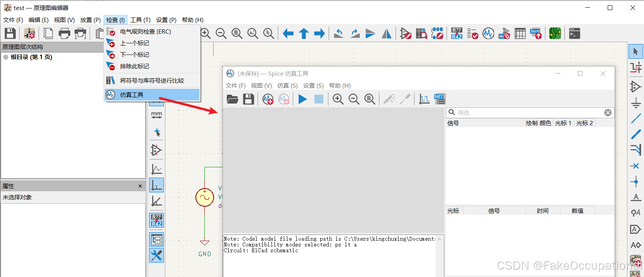Open the symbol editor from the toolbar
Image resolution: width=644 pixels, height=277 pixels.
tap(406, 34)
